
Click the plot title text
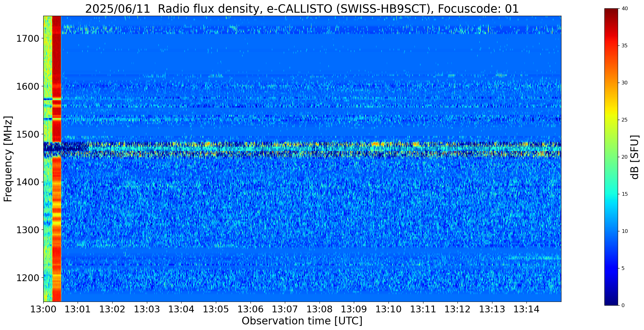(302, 9)
